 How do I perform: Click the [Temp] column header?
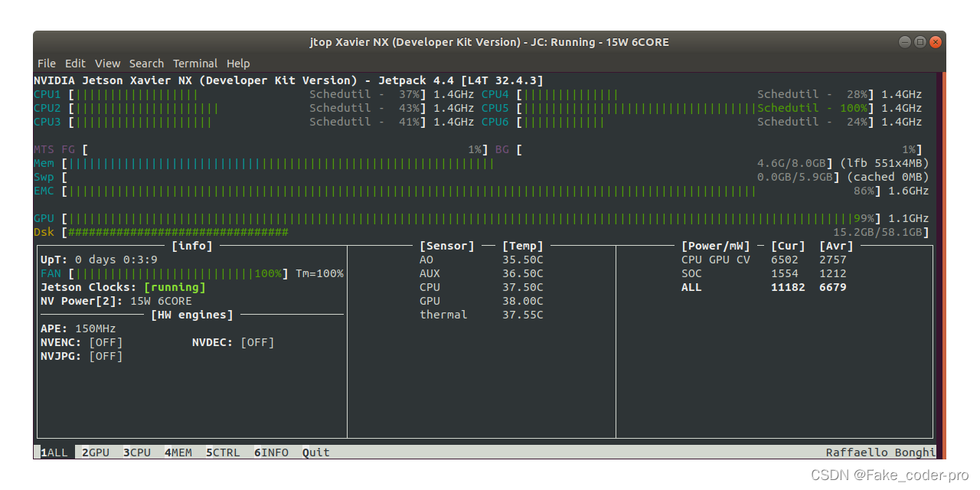[x=523, y=246]
